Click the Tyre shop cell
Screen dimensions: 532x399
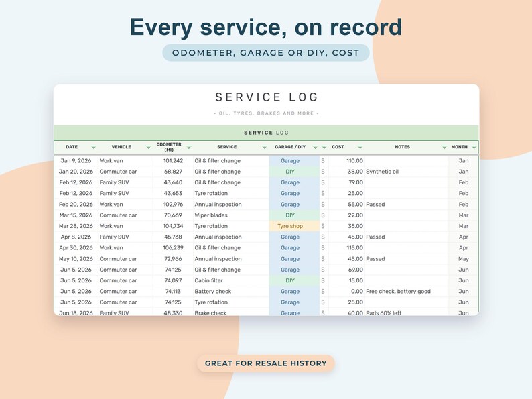[x=294, y=226]
